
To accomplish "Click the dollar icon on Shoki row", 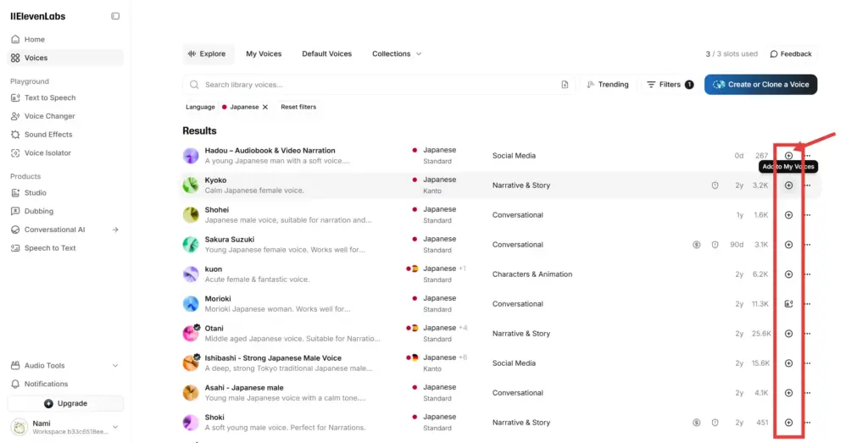I will [x=697, y=423].
